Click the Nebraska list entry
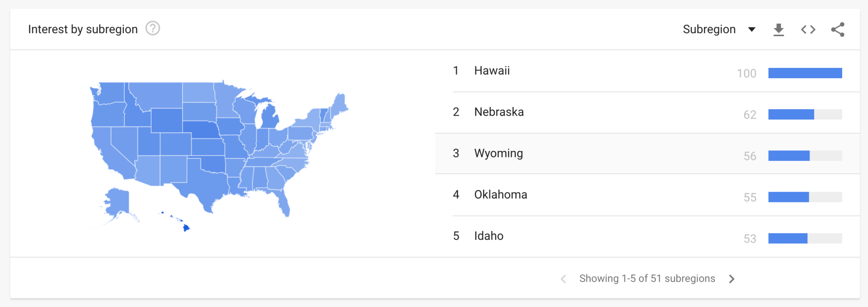868x307 pixels. pos(499,112)
